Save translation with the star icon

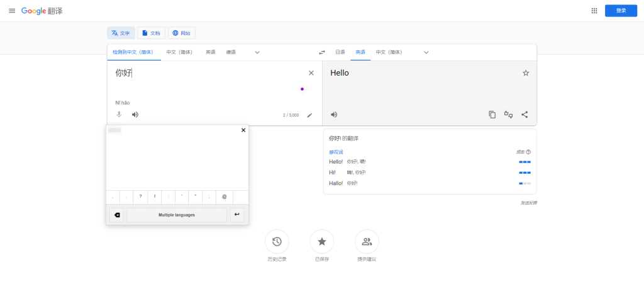pos(526,73)
